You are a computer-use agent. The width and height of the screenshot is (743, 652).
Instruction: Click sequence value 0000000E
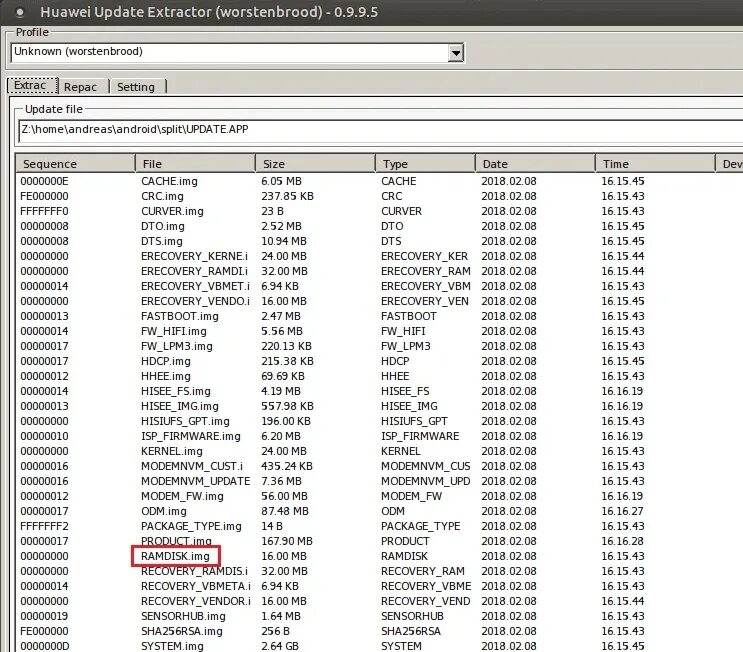(44, 181)
